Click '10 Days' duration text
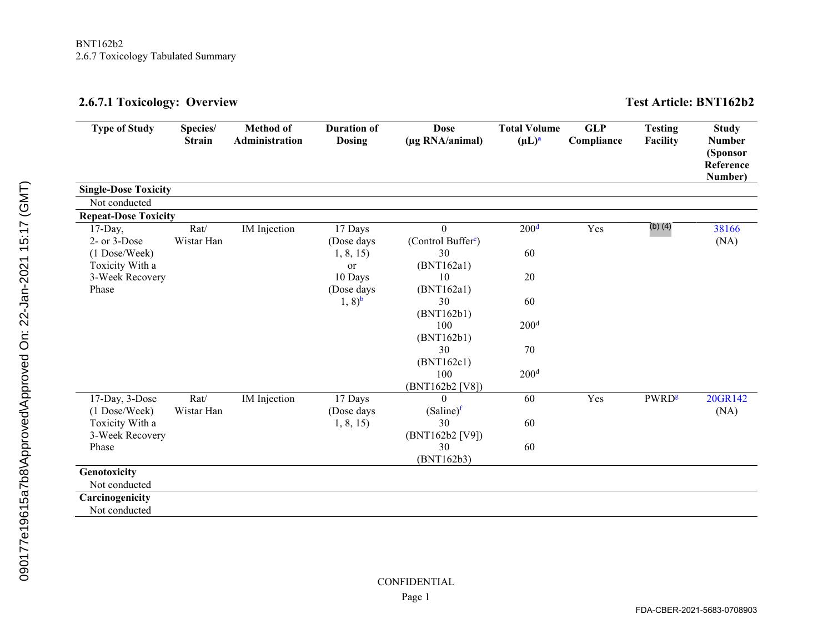The width and height of the screenshot is (833, 644). click(x=352, y=277)
